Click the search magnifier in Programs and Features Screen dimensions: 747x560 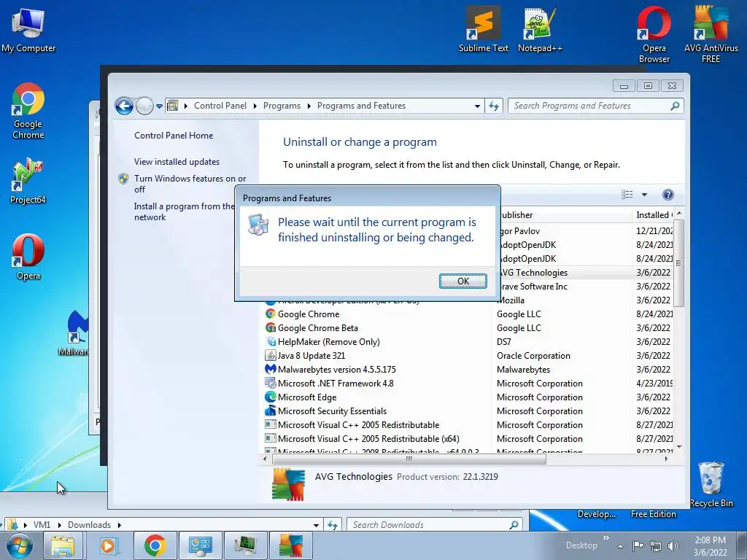[675, 106]
